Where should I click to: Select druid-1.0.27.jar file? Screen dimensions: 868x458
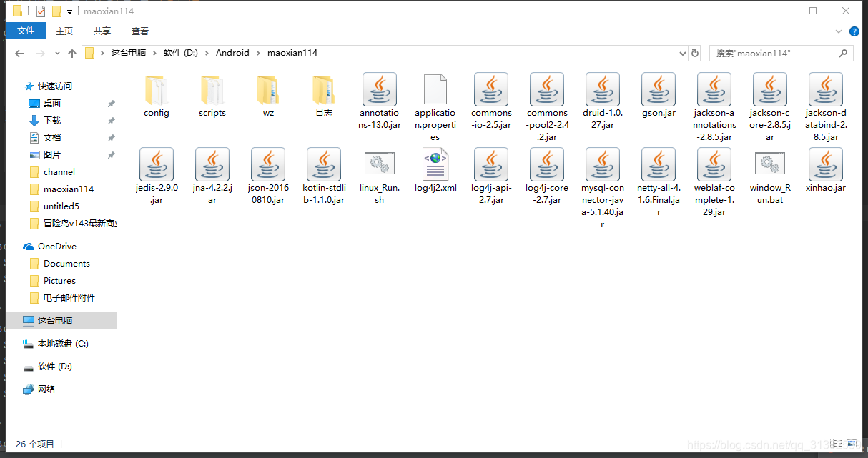[603, 101]
